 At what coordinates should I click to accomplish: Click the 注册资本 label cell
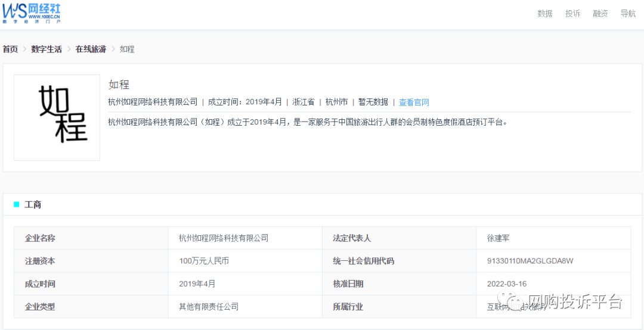91,261
